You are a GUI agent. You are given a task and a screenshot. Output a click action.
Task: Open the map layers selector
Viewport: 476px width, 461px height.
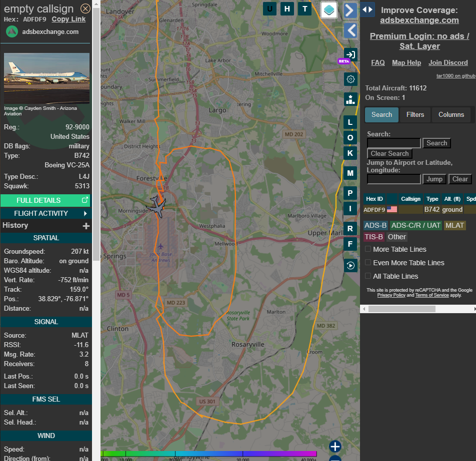329,10
